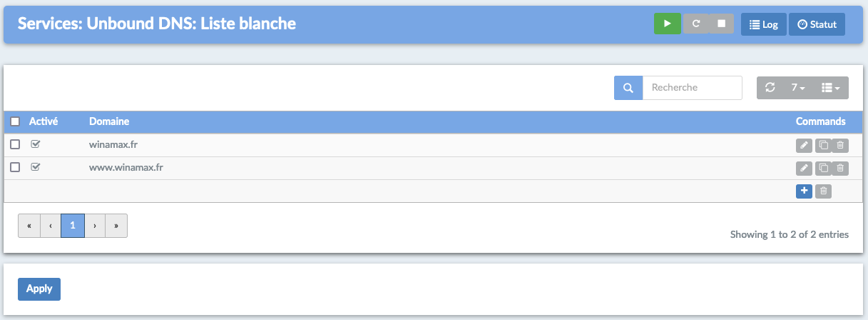Restart the service using the circular arrow icon
Screen dimensions: 868x320
pos(696,24)
